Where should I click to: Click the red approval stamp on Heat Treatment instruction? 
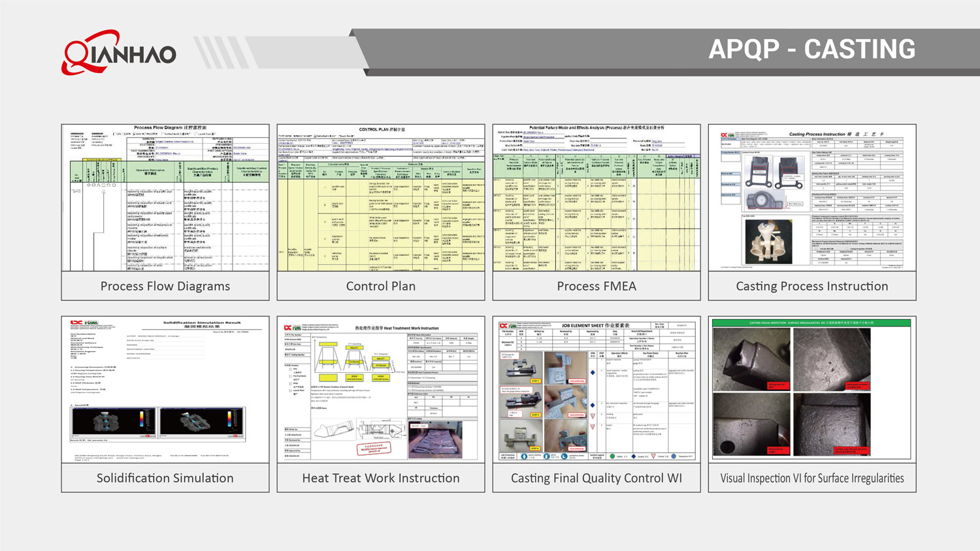[374, 447]
